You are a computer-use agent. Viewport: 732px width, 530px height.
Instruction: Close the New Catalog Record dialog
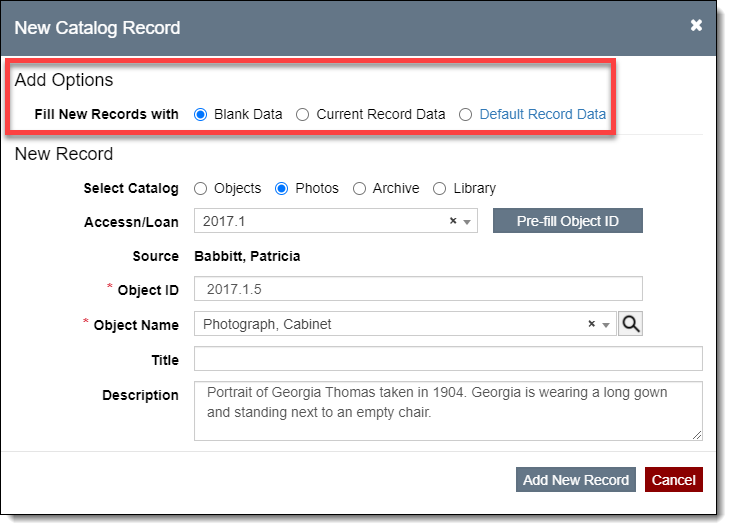pyautogui.click(x=696, y=26)
